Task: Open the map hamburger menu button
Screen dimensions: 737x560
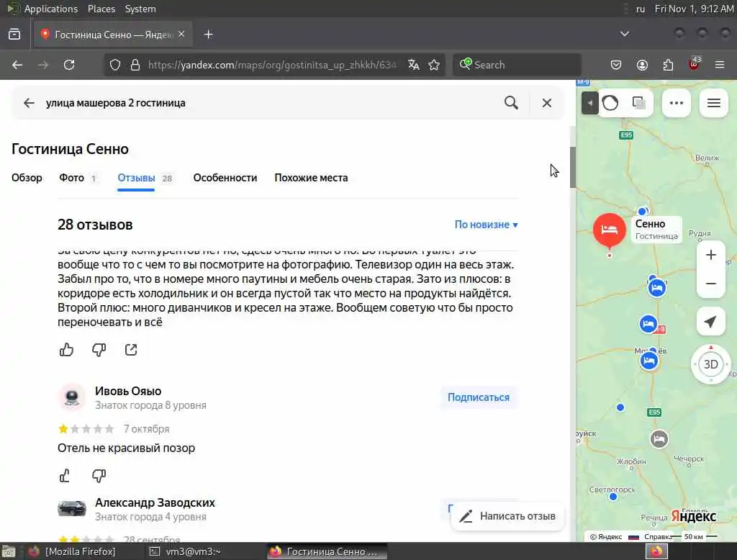Action: (714, 103)
